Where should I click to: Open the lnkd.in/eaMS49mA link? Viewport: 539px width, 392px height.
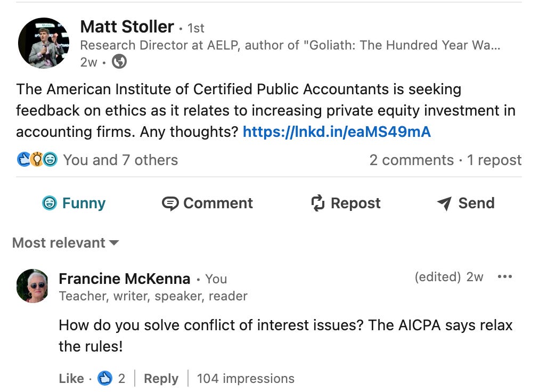[x=337, y=132]
